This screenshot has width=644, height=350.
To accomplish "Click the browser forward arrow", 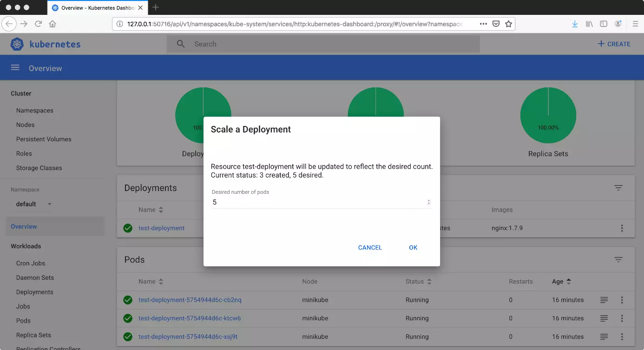I will tap(24, 24).
